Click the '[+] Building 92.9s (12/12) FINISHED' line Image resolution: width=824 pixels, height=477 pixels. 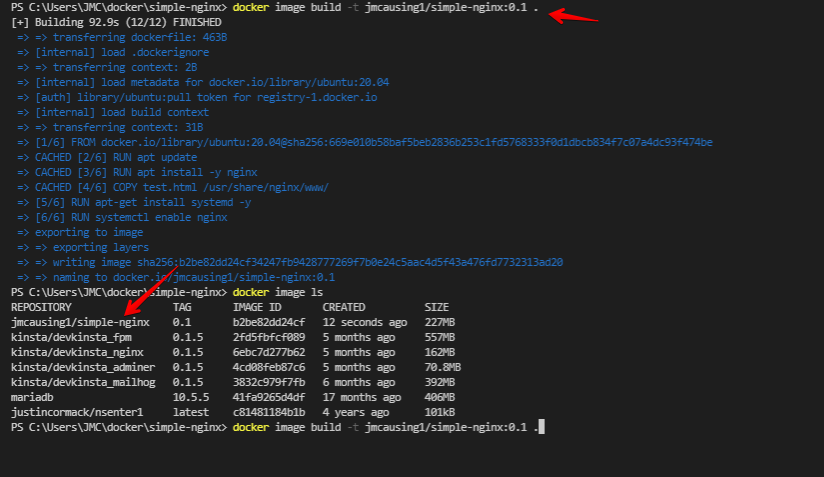(116, 22)
